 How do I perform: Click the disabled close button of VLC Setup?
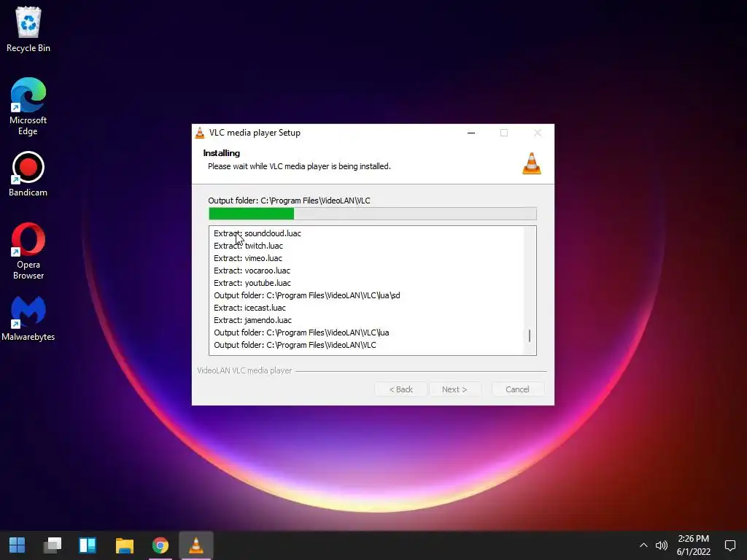538,133
